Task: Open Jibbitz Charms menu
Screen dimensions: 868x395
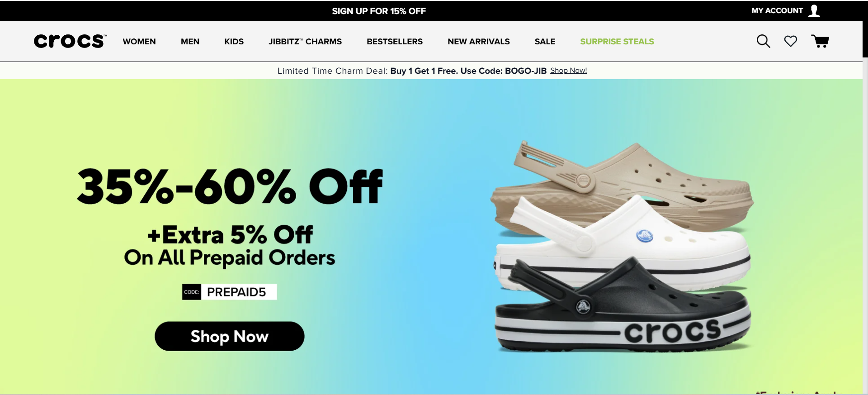Action: (305, 42)
